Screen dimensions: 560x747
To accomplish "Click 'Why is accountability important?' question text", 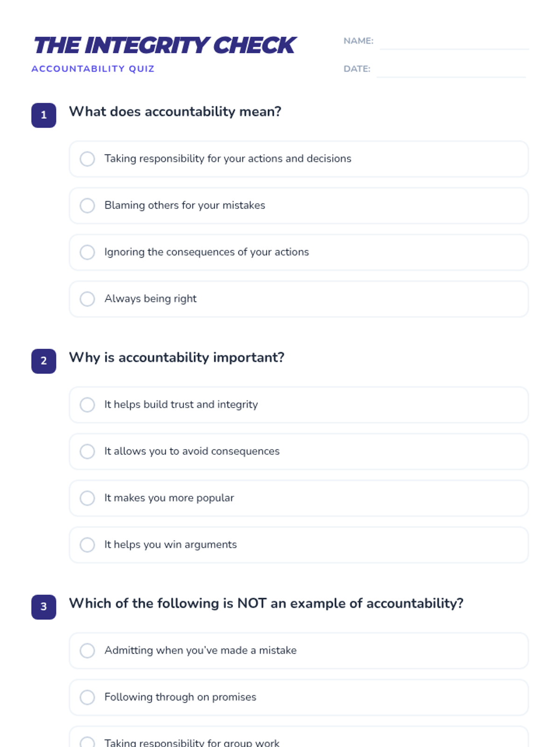I will 176,358.
